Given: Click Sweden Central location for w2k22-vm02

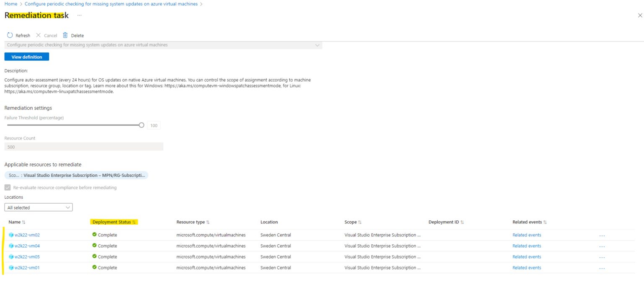Looking at the screenshot, I should pos(275,235).
